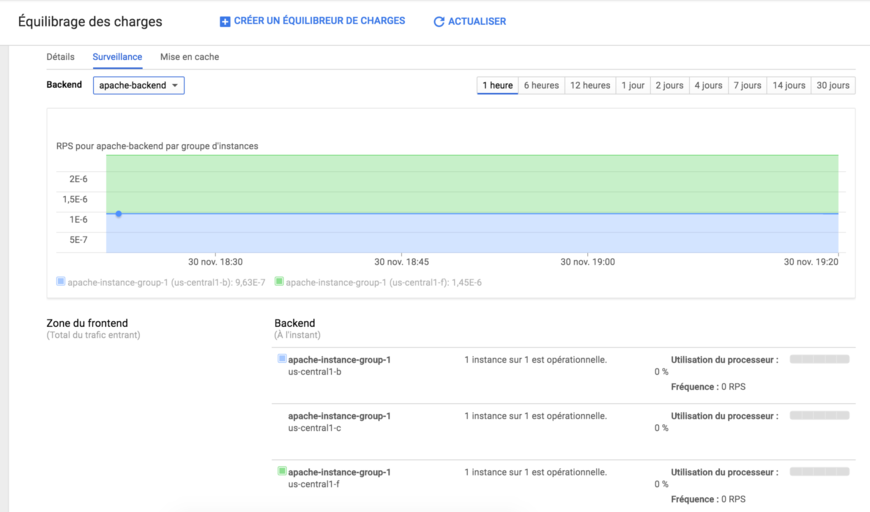The image size is (870, 512).
Task: Open the apache-backend dropdown
Action: point(139,85)
